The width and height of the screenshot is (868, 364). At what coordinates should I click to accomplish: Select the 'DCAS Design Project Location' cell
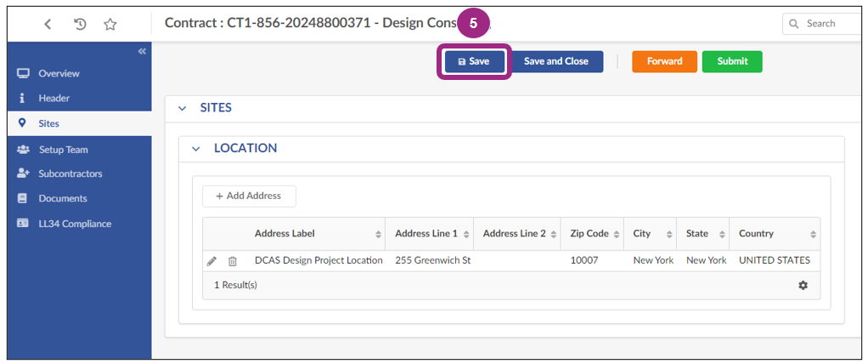318,260
